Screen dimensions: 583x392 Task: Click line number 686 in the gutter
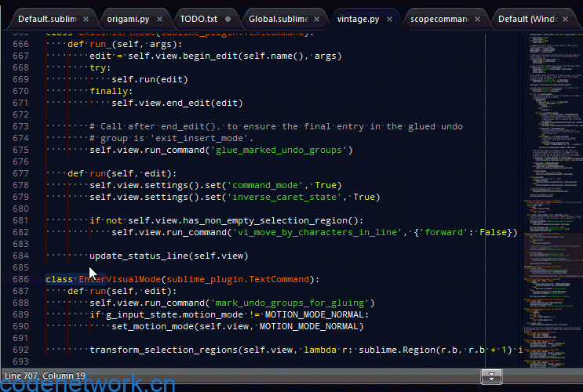tap(21, 279)
